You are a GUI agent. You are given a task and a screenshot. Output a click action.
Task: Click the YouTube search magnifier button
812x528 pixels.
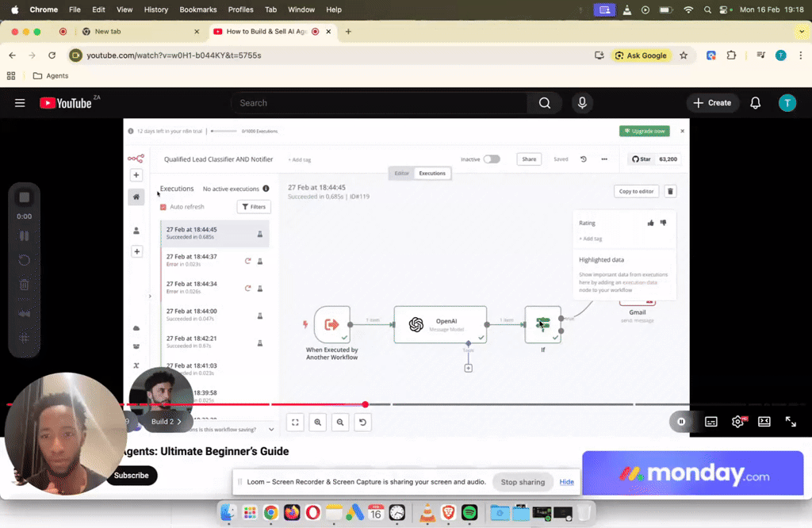544,103
